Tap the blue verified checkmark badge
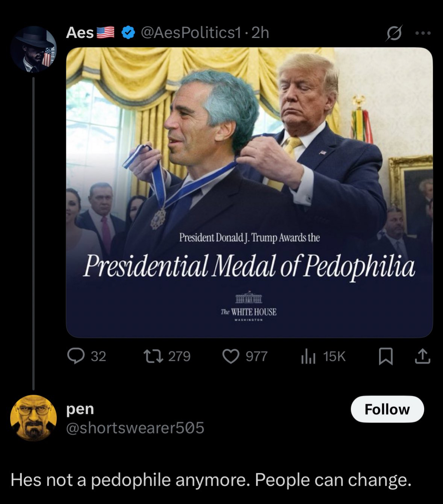Viewport: 443px width, 504px height. click(x=128, y=33)
